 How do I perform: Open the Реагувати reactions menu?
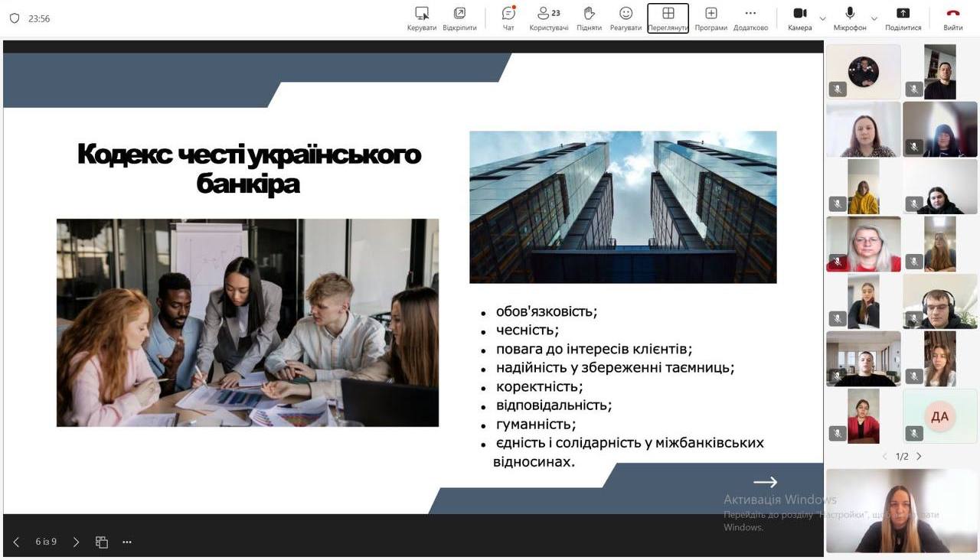coord(626,18)
